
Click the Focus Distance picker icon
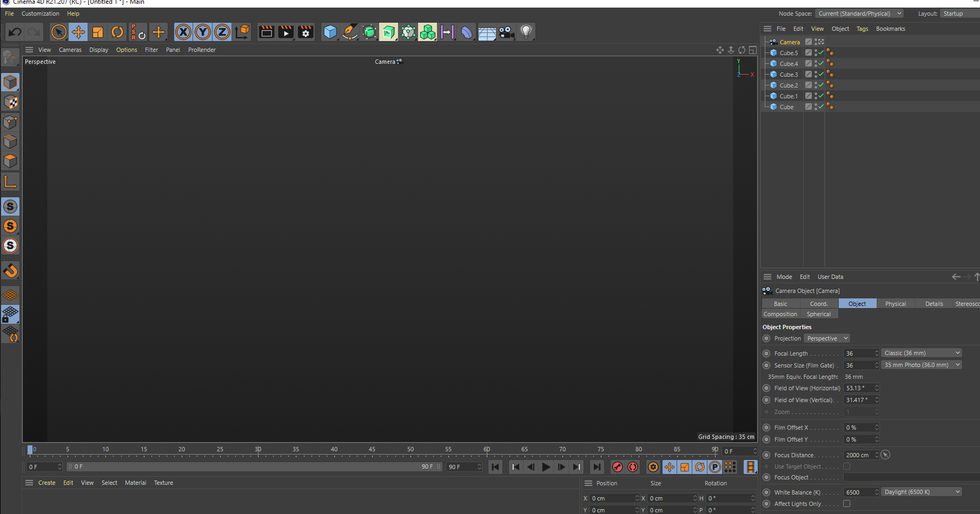(885, 455)
